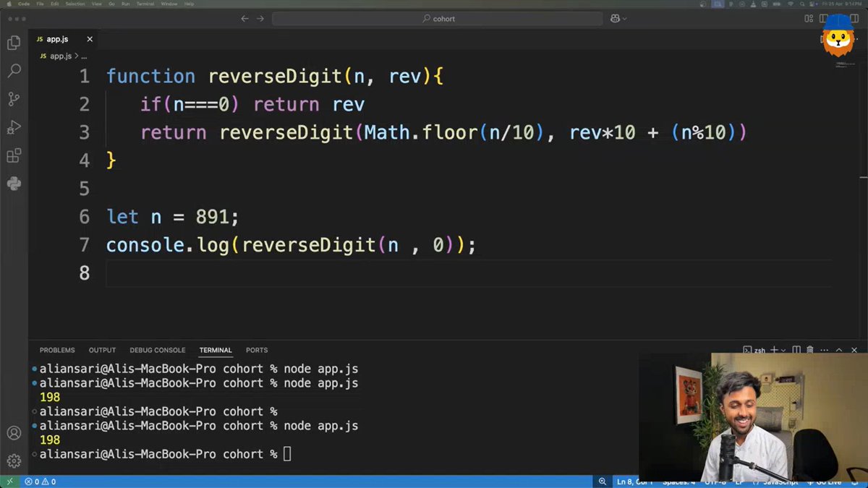Open the Source Control view

[x=14, y=99]
